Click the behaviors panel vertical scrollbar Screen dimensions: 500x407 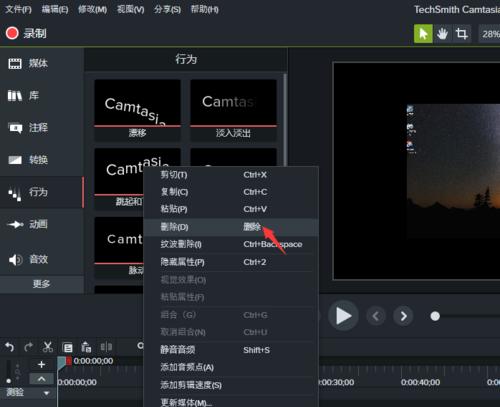click(x=285, y=120)
